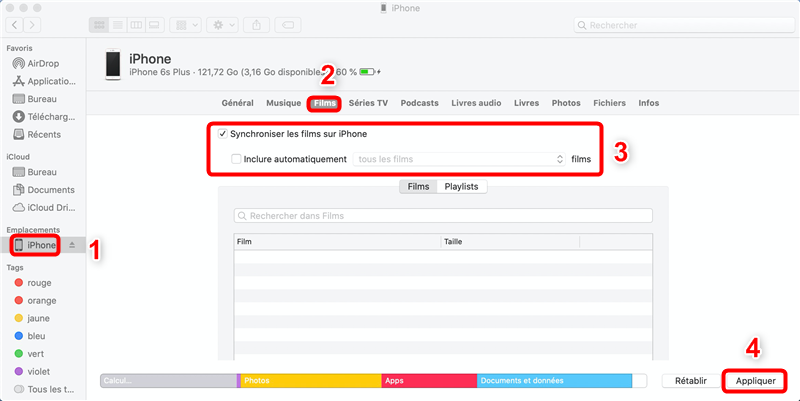Switch to column view in toolbar
The height and width of the screenshot is (401, 800).
136,25
